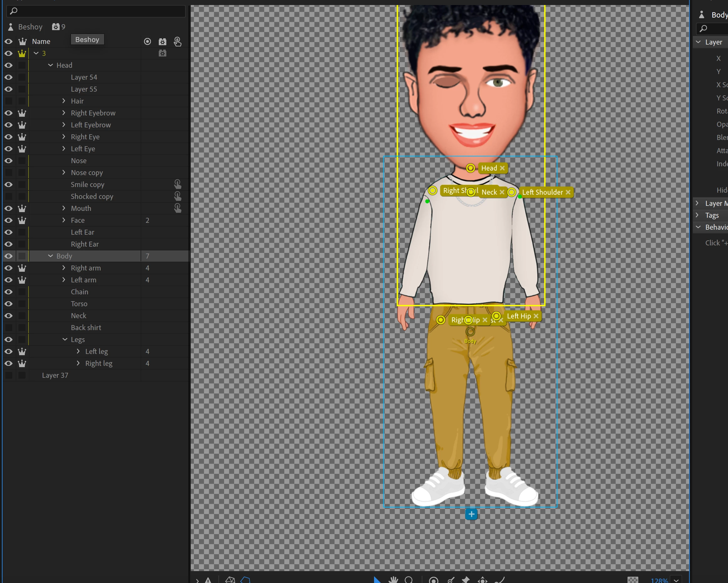Click the blue plus add-handle button
Screen dimensions: 728x583
click(x=471, y=514)
